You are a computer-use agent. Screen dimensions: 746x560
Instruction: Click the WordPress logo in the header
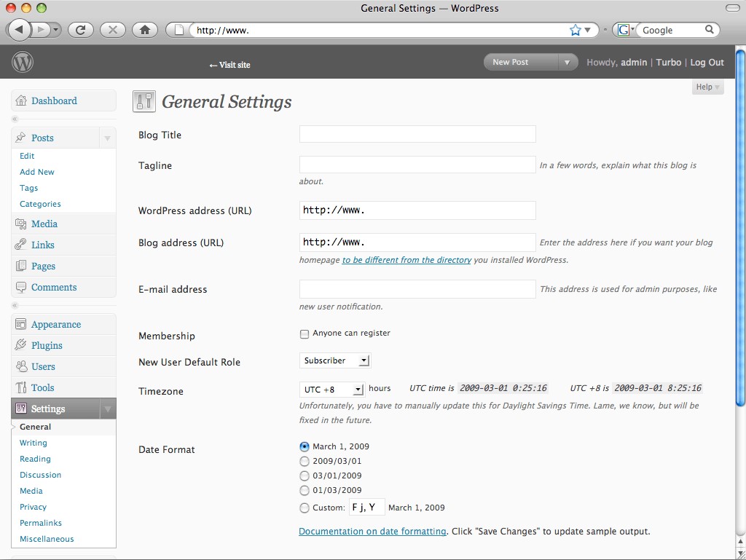pyautogui.click(x=23, y=63)
